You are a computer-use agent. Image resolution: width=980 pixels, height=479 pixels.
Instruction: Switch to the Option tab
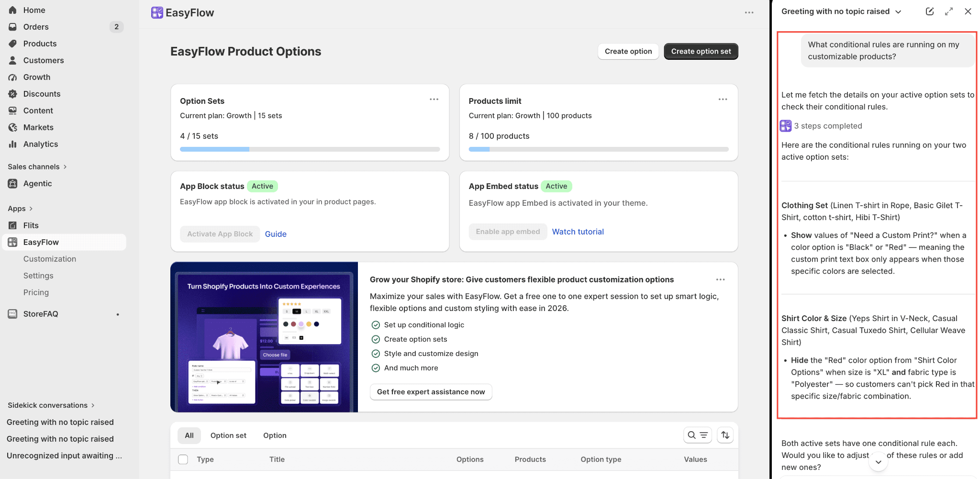(x=275, y=435)
